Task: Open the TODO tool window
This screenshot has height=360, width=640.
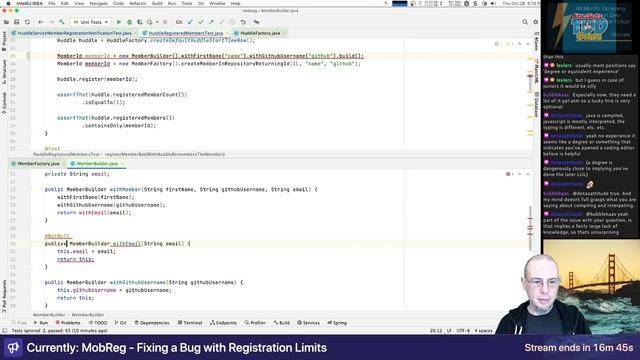Action: pyautogui.click(x=98, y=323)
